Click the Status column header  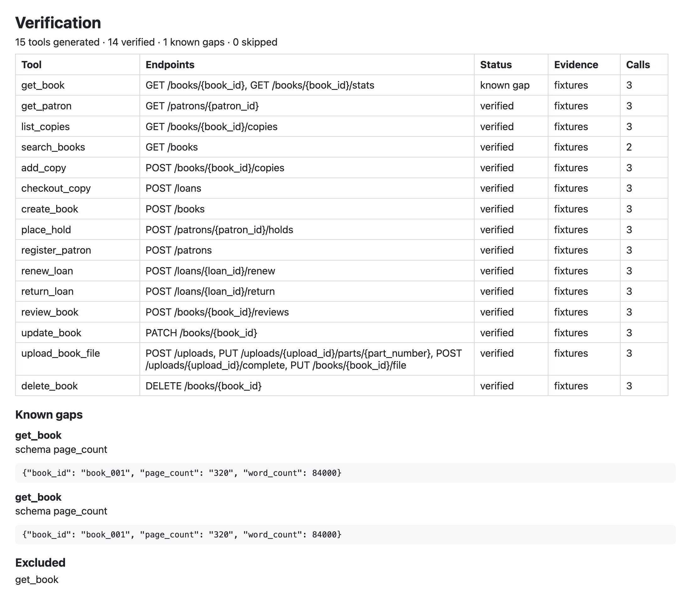pyautogui.click(x=511, y=65)
